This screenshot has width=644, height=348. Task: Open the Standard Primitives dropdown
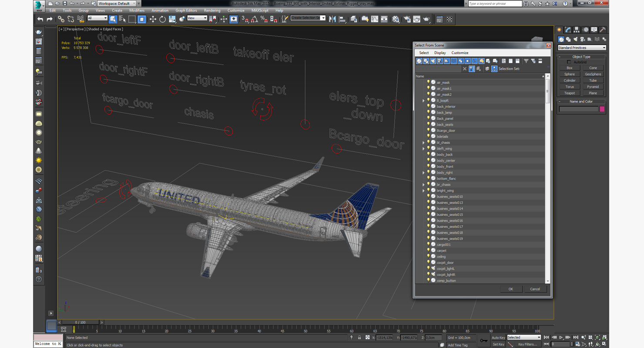pyautogui.click(x=582, y=48)
